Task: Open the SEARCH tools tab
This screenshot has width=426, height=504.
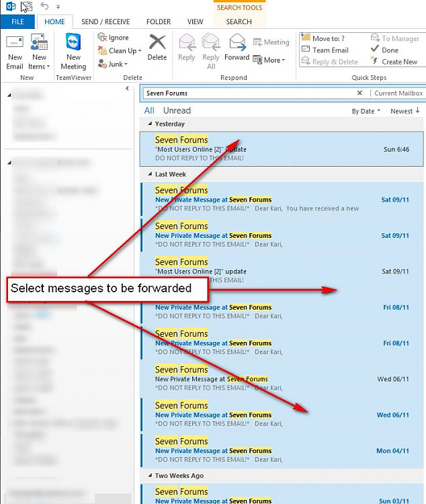Action: 239,22
